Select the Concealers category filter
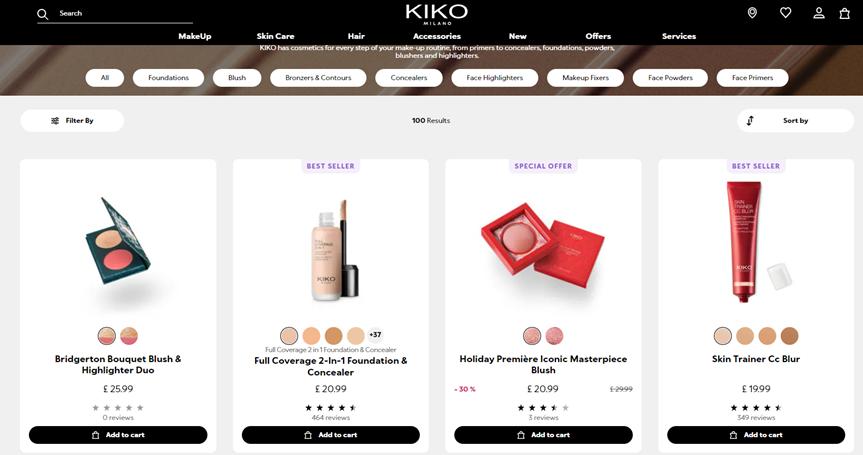 pos(409,78)
